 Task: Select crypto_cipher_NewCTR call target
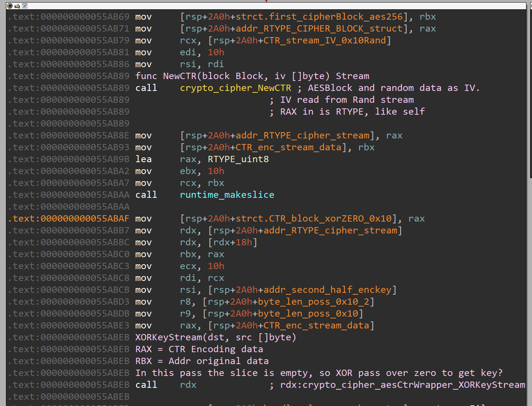tap(236, 88)
